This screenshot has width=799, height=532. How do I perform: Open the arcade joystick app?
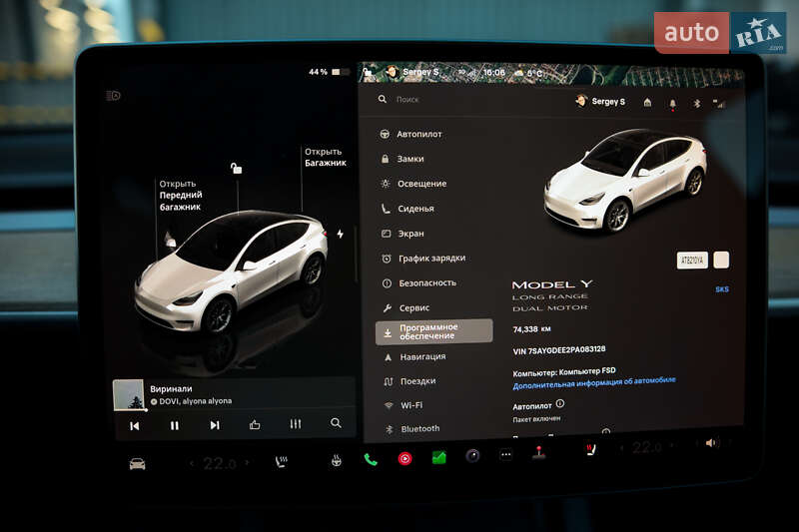click(x=539, y=452)
